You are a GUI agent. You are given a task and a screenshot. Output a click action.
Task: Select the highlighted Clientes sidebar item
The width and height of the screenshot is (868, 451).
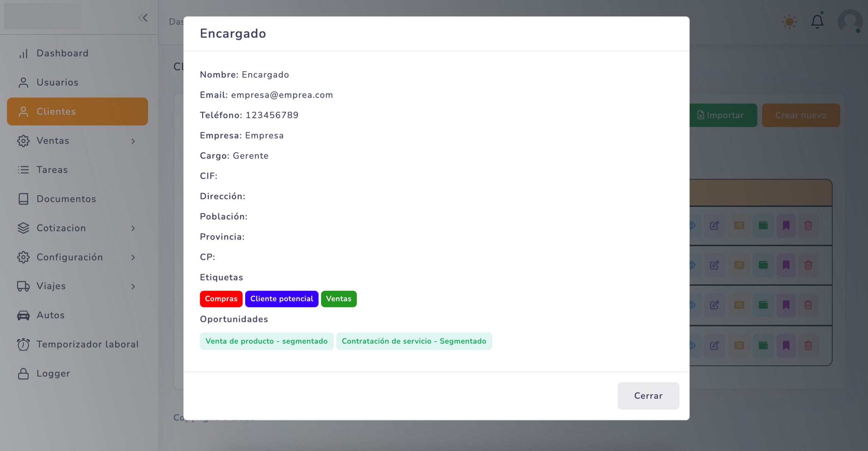77,112
